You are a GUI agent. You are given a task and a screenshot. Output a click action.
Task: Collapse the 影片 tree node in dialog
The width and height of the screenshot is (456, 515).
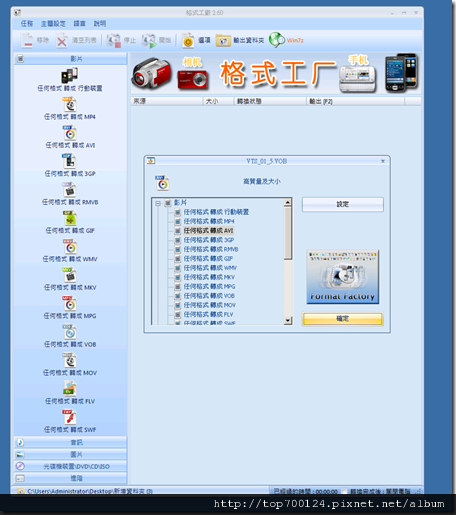pos(158,203)
